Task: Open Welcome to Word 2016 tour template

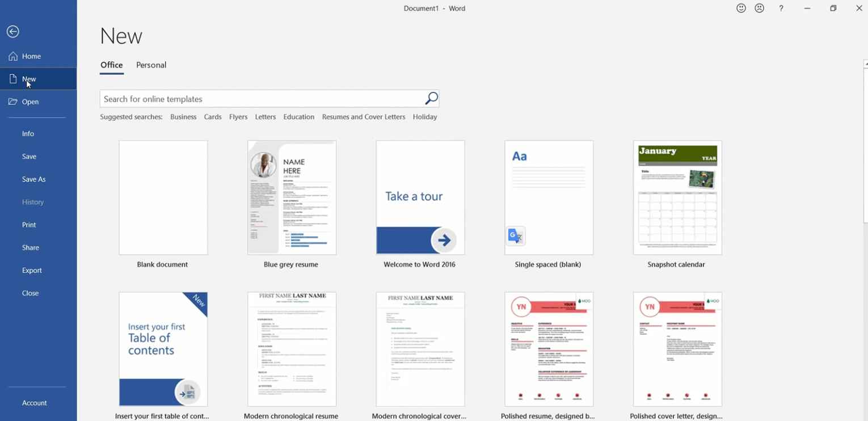Action: coord(420,197)
